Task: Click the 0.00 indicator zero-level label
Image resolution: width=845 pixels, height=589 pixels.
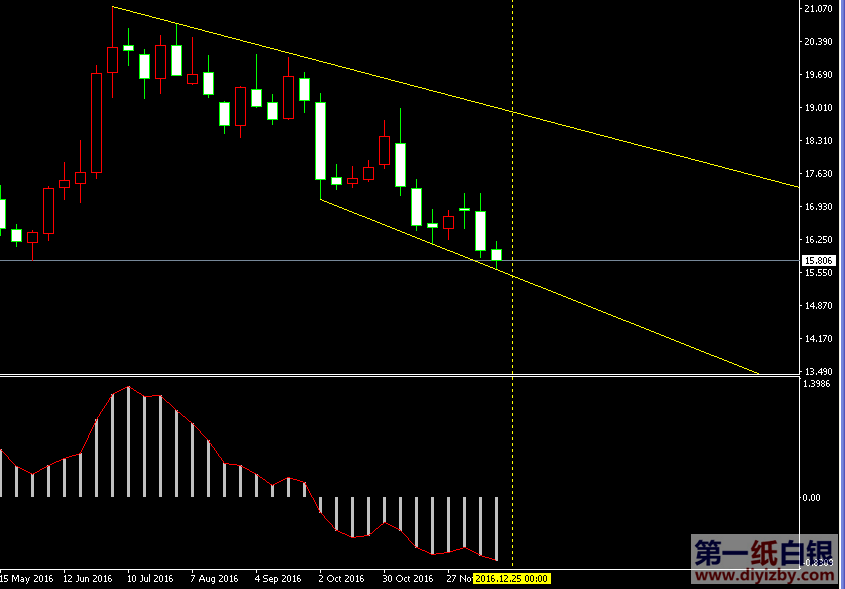Action: click(x=814, y=497)
